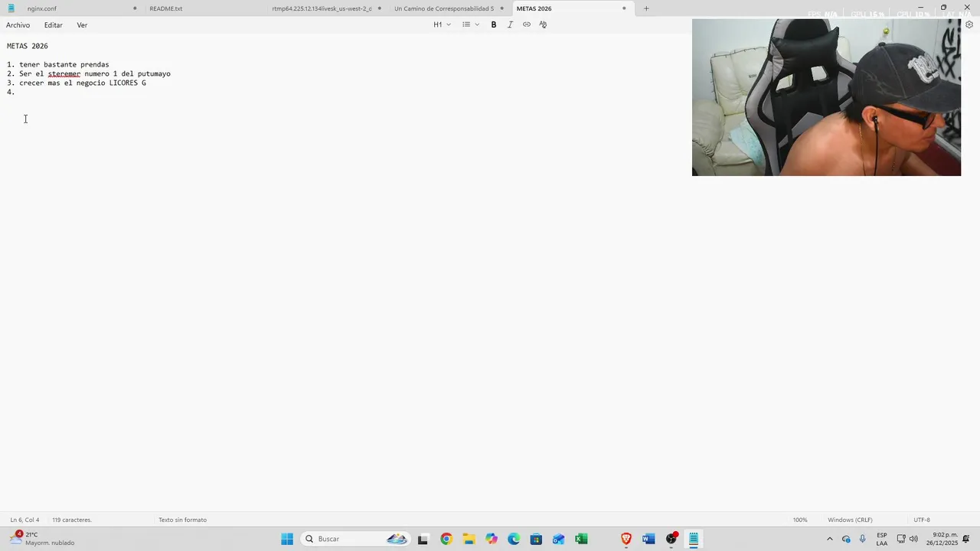Switch to the rtmp64.225.12.134 tab
This screenshot has height=551, width=980.
tap(322, 8)
